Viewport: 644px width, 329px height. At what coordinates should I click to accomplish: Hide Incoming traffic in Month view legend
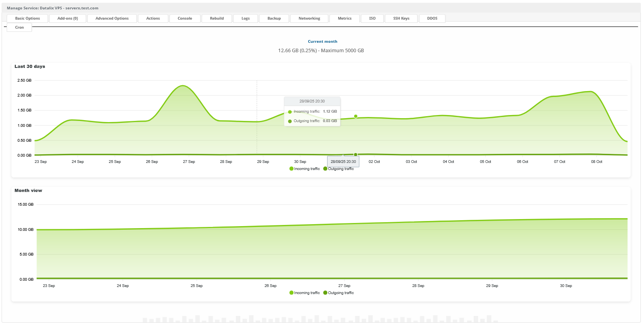pyautogui.click(x=305, y=293)
